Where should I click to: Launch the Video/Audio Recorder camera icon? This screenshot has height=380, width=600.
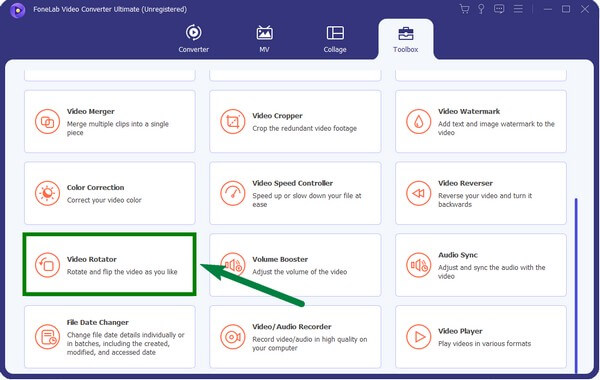point(233,337)
